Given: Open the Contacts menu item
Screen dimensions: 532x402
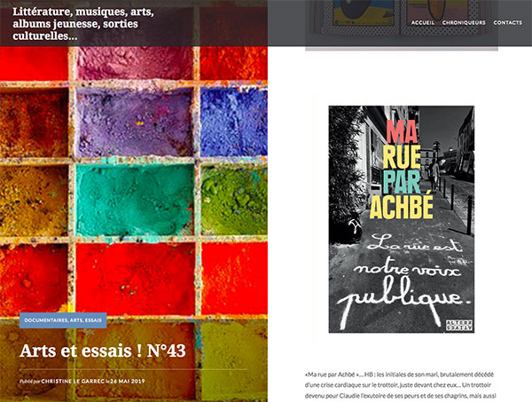Looking at the screenshot, I should 507,23.
